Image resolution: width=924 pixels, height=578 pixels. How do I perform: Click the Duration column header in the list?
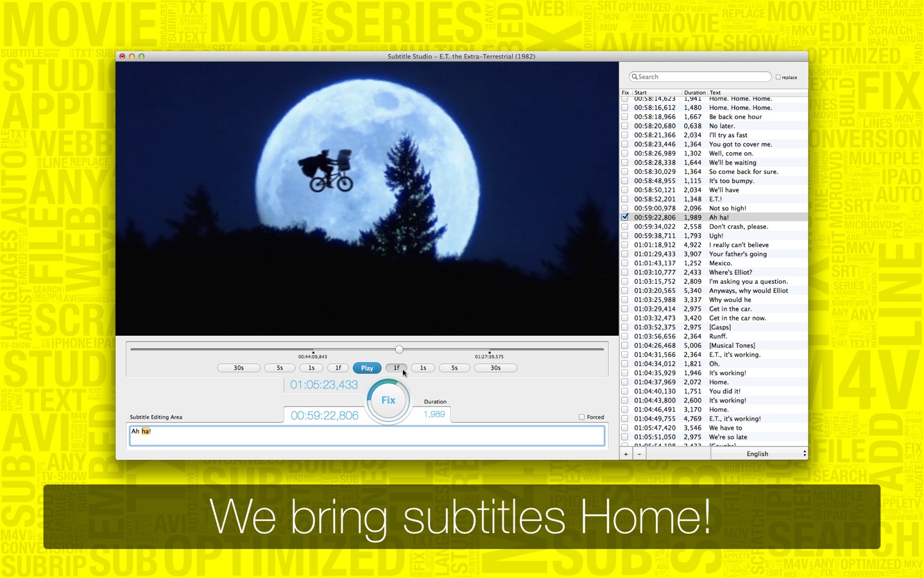point(694,92)
